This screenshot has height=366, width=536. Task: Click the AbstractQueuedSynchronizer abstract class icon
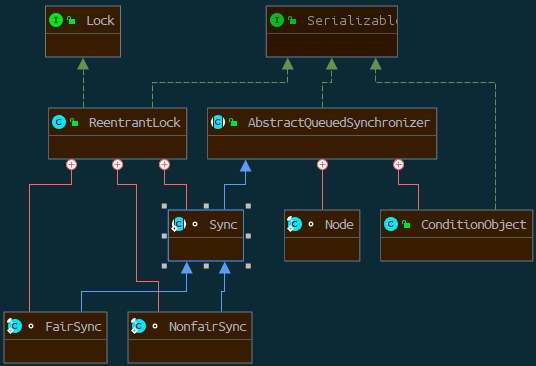click(x=218, y=122)
